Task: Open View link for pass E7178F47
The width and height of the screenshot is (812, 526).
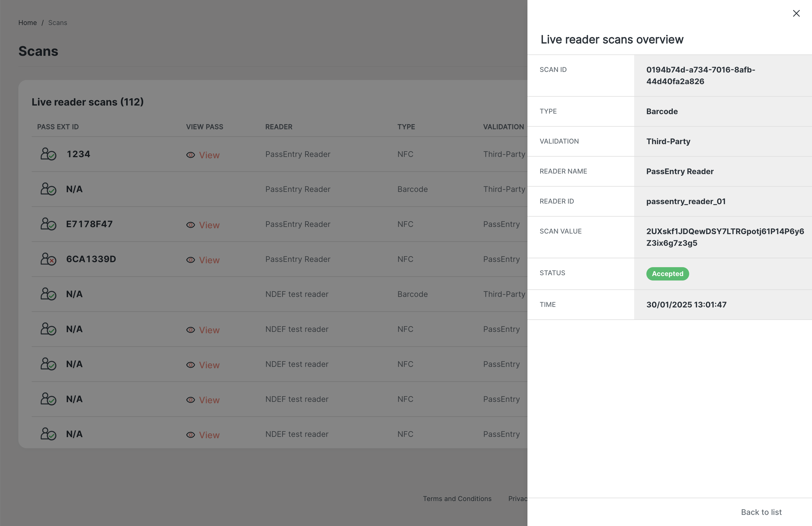Action: pos(209,225)
